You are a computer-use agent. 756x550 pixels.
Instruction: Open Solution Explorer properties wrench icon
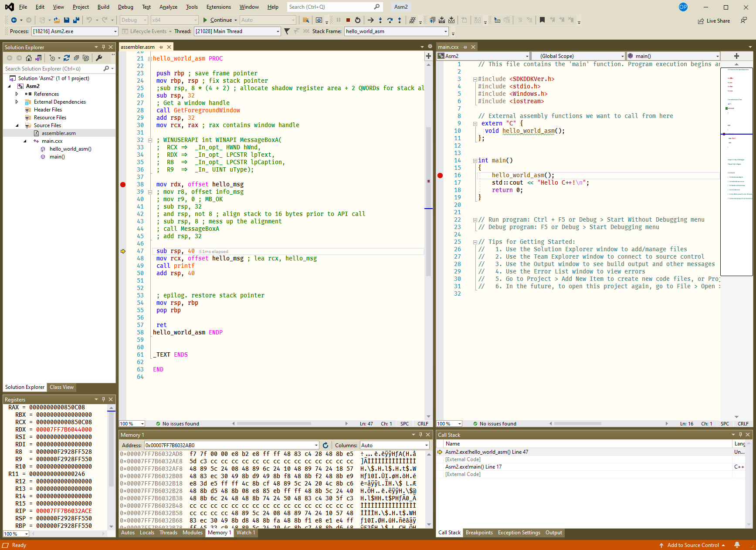coord(99,58)
